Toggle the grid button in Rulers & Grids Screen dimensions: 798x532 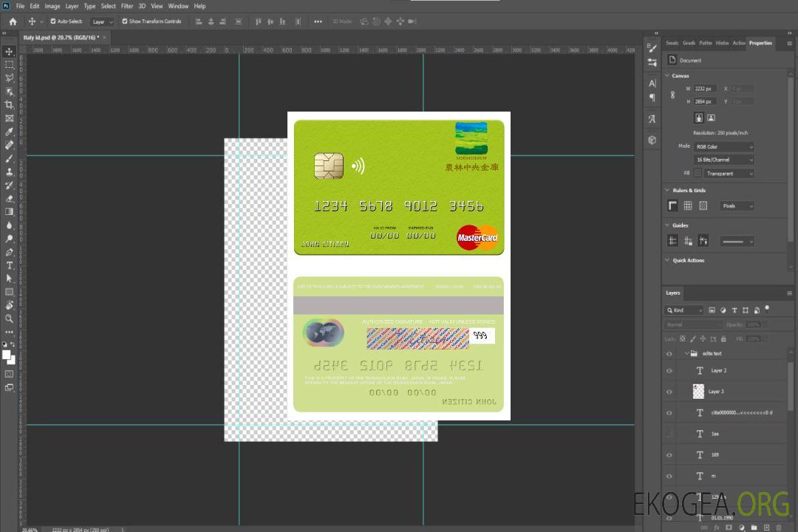click(687, 206)
